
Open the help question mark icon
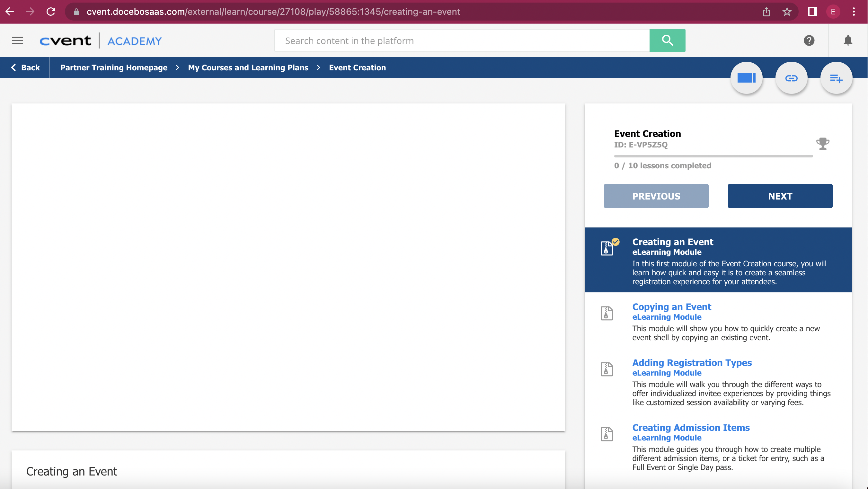[x=809, y=41]
